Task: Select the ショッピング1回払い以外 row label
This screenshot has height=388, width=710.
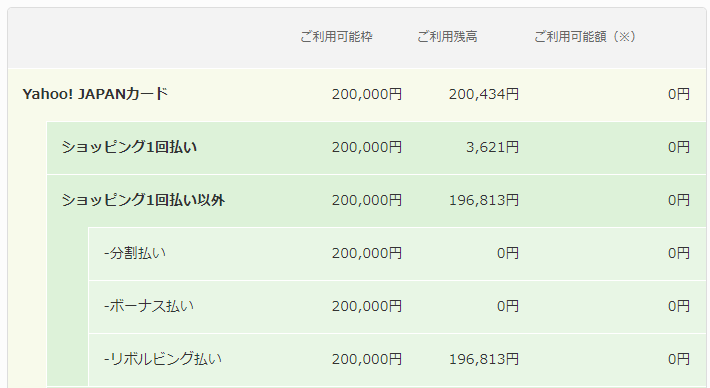Action: click(x=143, y=200)
